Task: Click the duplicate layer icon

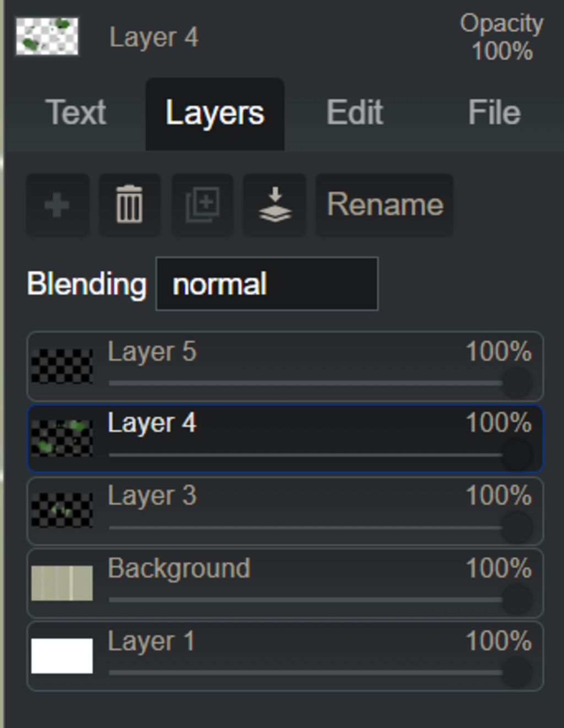Action: [202, 206]
